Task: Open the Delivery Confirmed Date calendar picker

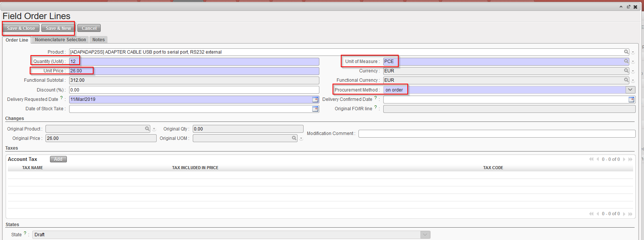Action: (631, 99)
